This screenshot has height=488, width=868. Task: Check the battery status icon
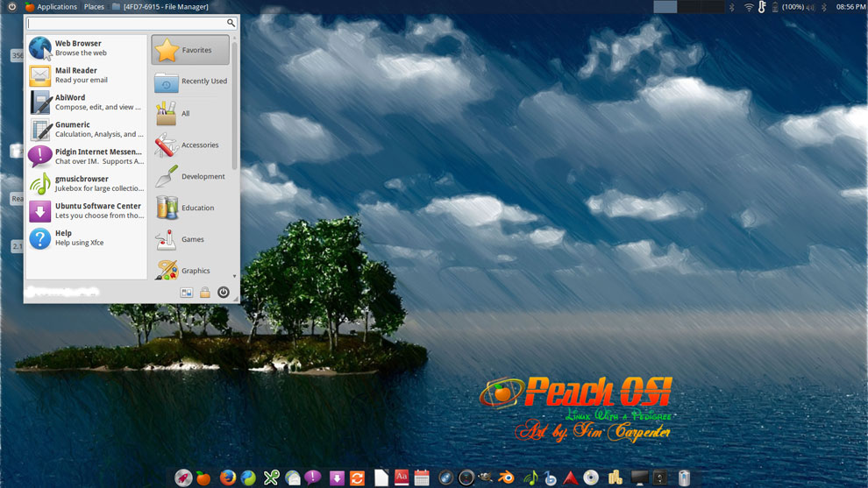point(775,7)
